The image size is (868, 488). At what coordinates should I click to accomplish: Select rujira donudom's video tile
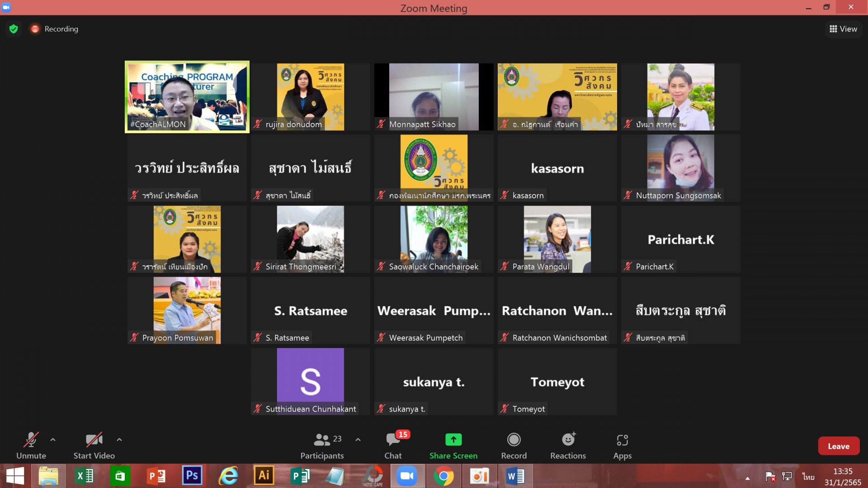[311, 97]
